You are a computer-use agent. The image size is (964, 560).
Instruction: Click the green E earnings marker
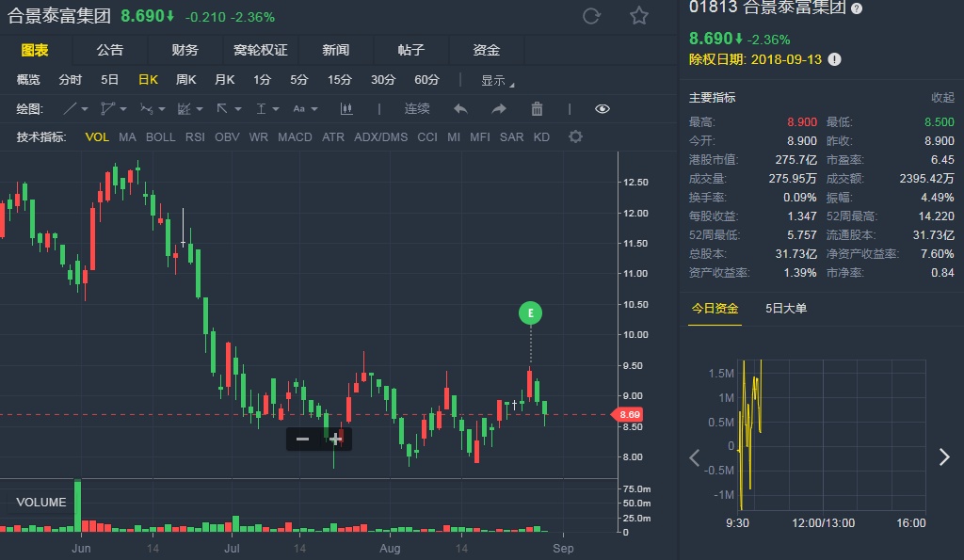point(531,312)
